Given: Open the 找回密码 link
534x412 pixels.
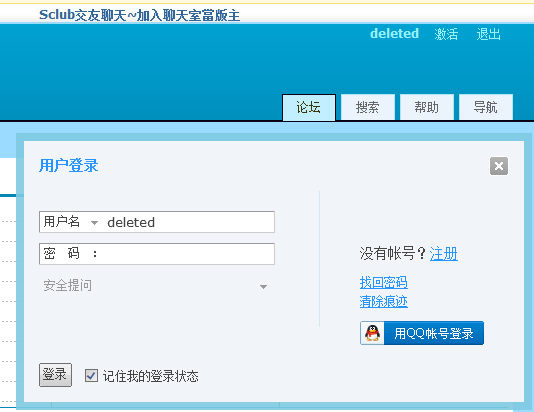Looking at the screenshot, I should (383, 282).
